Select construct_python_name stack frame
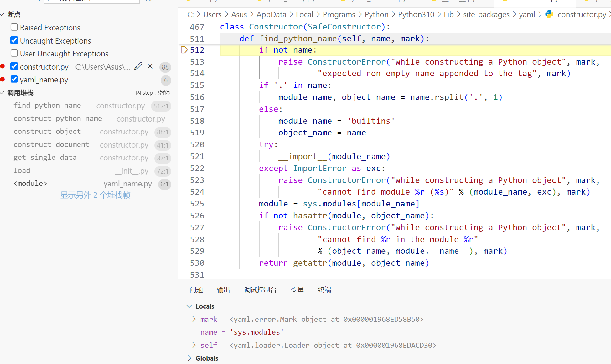Screen dimensions: 611x364 coord(89,119)
